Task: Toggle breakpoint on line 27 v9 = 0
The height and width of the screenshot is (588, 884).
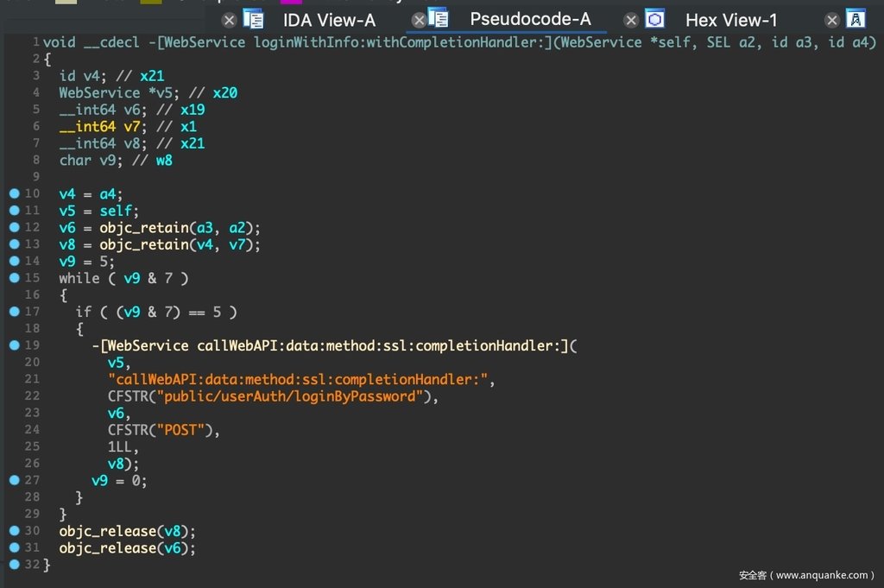Action: click(14, 480)
